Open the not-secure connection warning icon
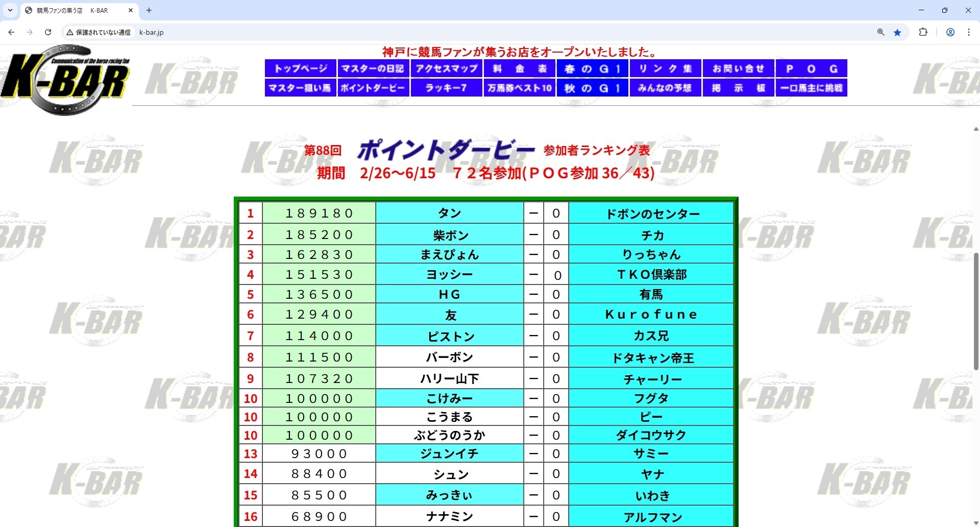The width and height of the screenshot is (980, 527). pyautogui.click(x=70, y=32)
